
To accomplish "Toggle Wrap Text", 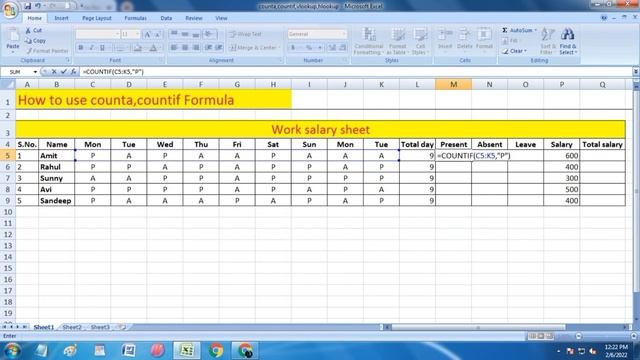I will pyautogui.click(x=245, y=34).
